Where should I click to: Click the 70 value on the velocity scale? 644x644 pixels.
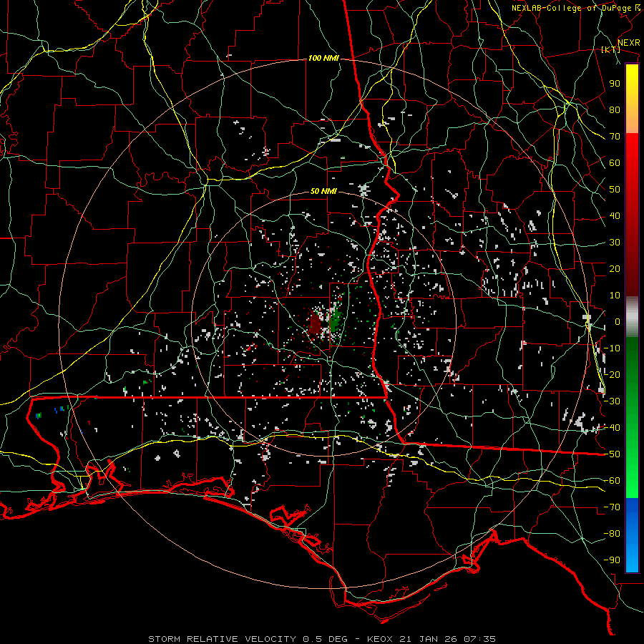(615, 137)
